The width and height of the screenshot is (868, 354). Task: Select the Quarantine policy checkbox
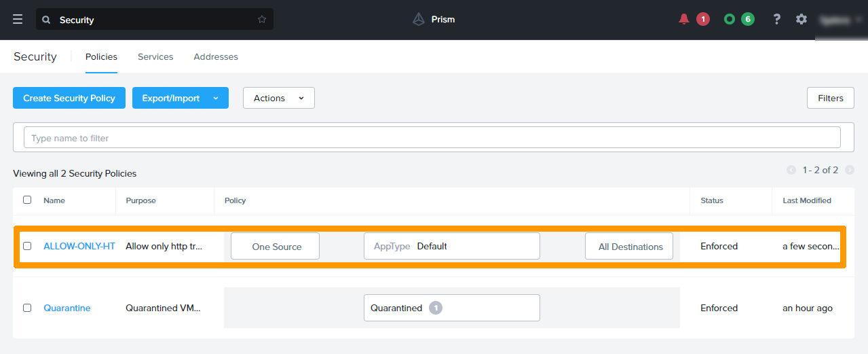[x=27, y=308]
